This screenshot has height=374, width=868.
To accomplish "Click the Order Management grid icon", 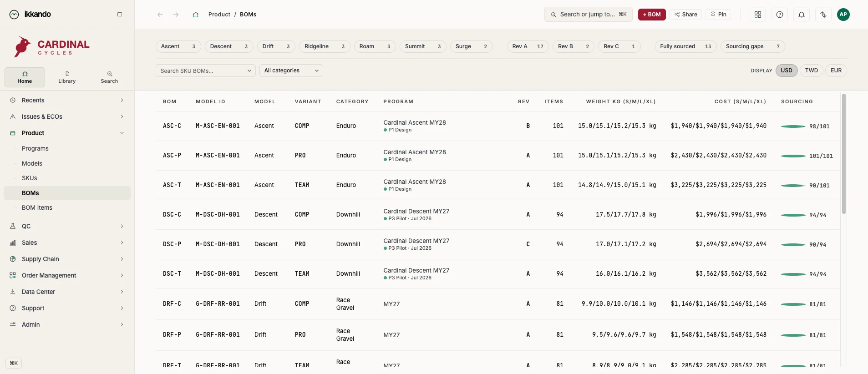I will coord(13,275).
